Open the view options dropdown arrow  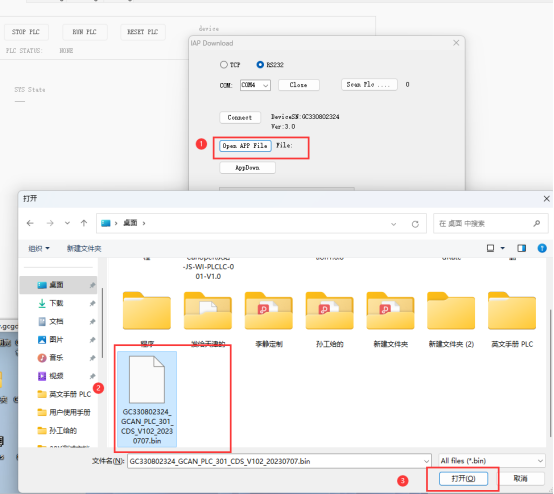coord(502,248)
